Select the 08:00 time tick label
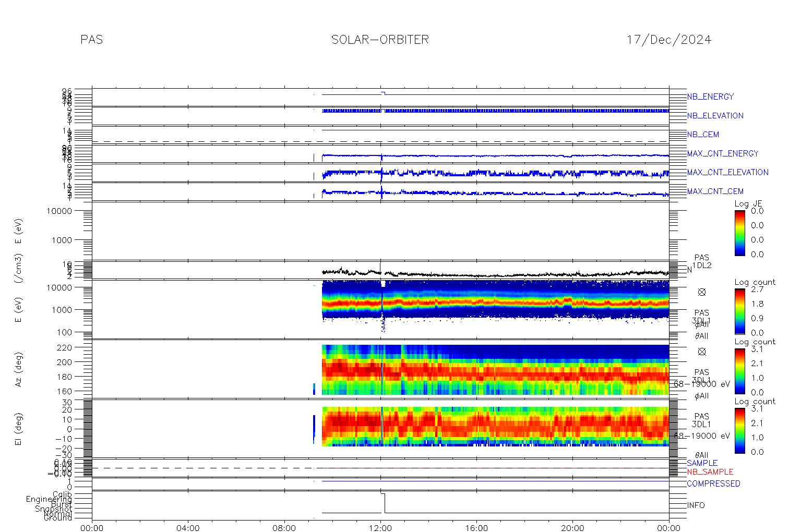Screen dimensions: 789x532 tap(284, 528)
